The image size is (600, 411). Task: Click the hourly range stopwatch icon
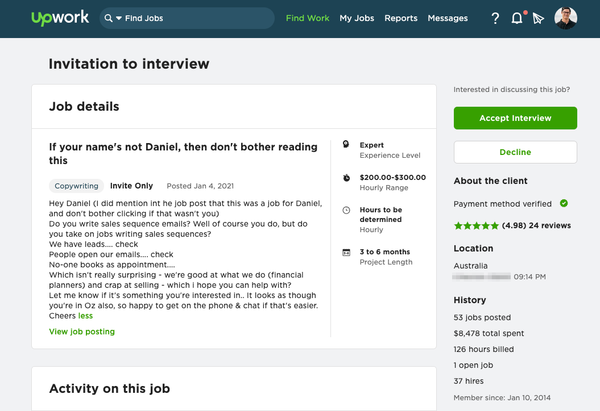pyautogui.click(x=346, y=178)
